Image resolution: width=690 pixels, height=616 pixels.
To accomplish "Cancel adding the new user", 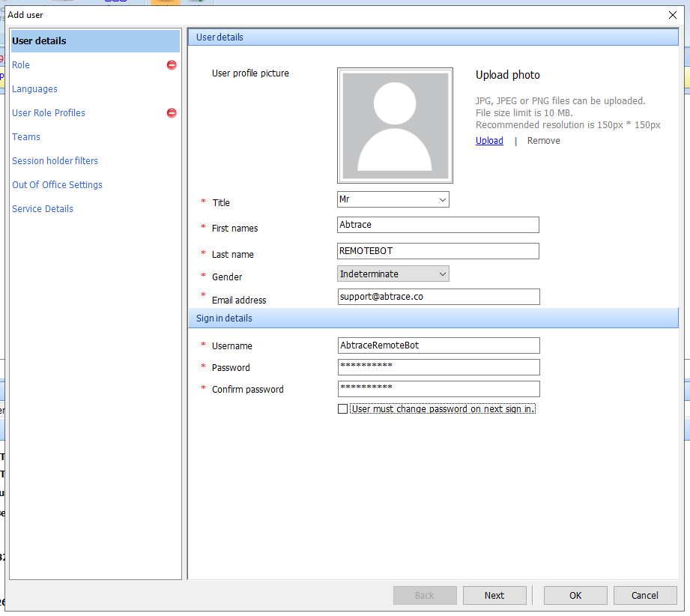I will click(x=645, y=595).
